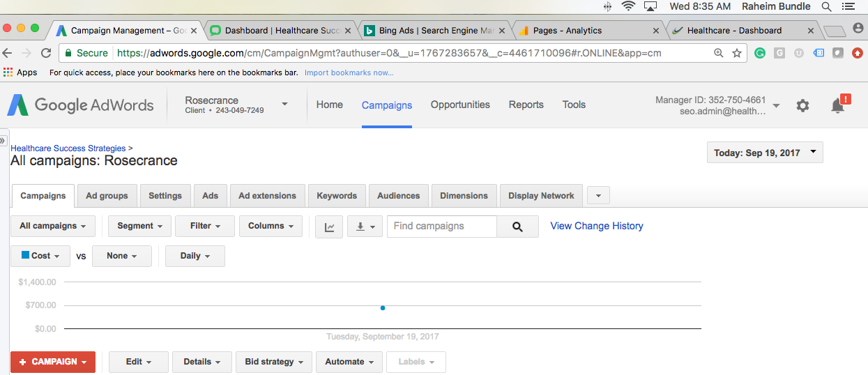Open the All campaigns filter dropdown
868x375 pixels.
click(53, 226)
